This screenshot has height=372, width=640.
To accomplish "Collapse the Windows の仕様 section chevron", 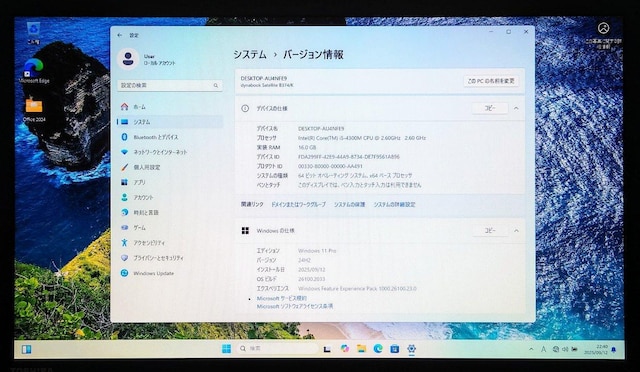I will pos(516,231).
